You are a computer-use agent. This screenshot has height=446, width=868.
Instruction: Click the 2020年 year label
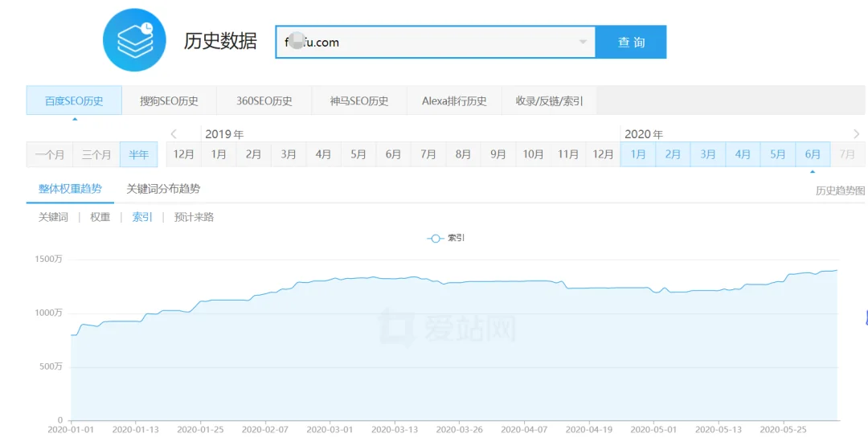(644, 134)
